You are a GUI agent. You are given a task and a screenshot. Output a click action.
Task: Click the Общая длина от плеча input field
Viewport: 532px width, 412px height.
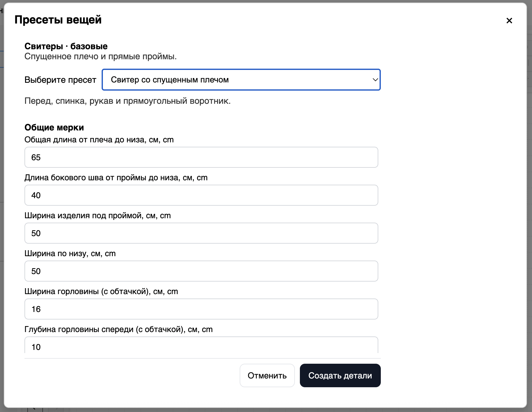click(x=201, y=157)
